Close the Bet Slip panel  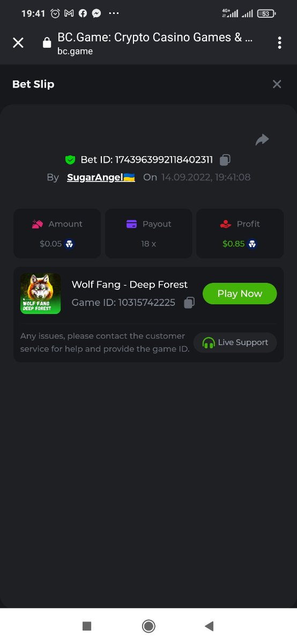click(x=277, y=84)
